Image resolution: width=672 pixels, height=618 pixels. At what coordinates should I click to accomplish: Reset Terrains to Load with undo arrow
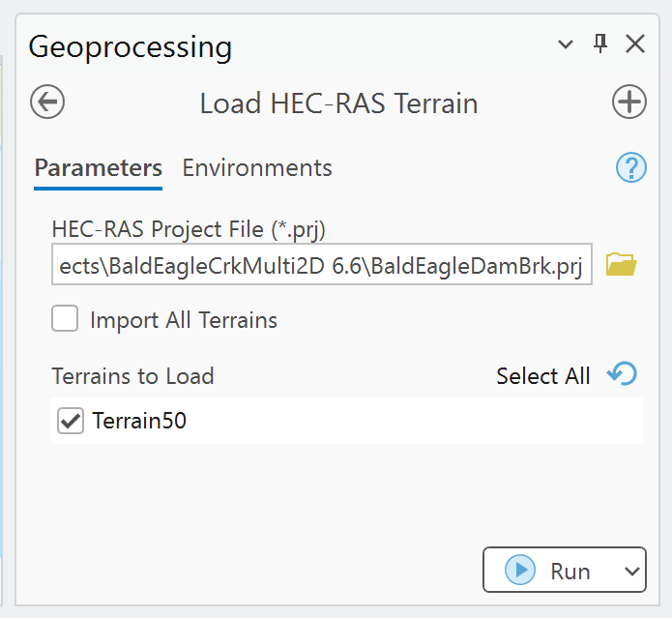coord(622,373)
